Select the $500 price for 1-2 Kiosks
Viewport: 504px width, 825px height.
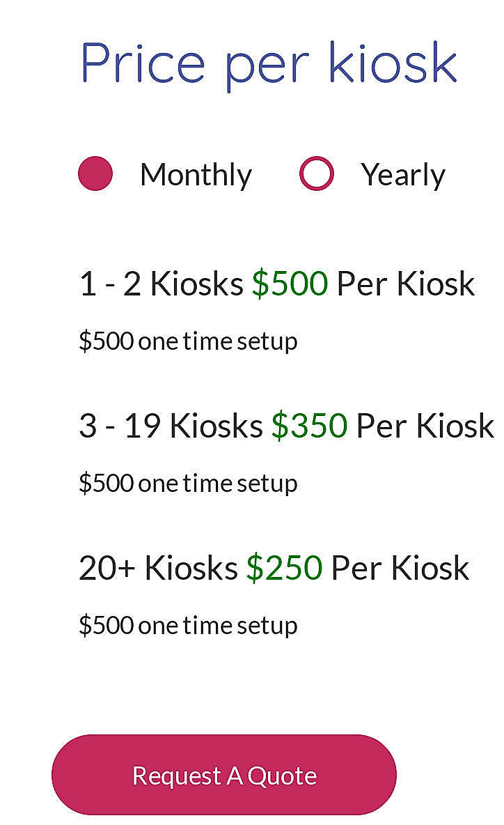[x=289, y=283]
